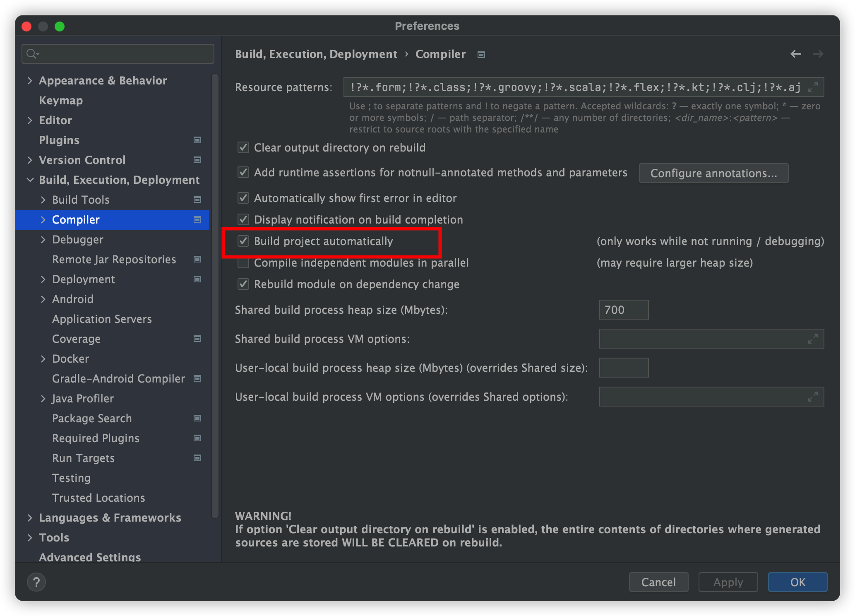
Task: Click project settings icon next to Plugins
Action: pyautogui.click(x=197, y=140)
